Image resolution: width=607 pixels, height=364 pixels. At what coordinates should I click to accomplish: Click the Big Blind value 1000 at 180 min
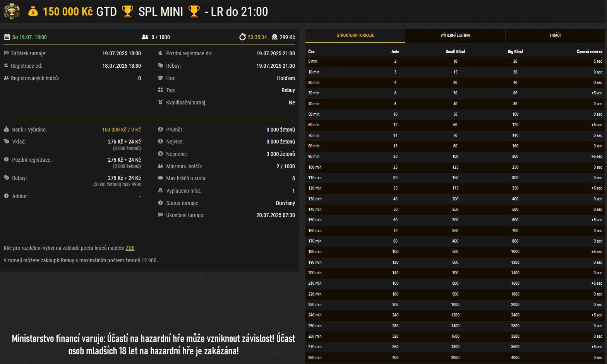(x=515, y=252)
